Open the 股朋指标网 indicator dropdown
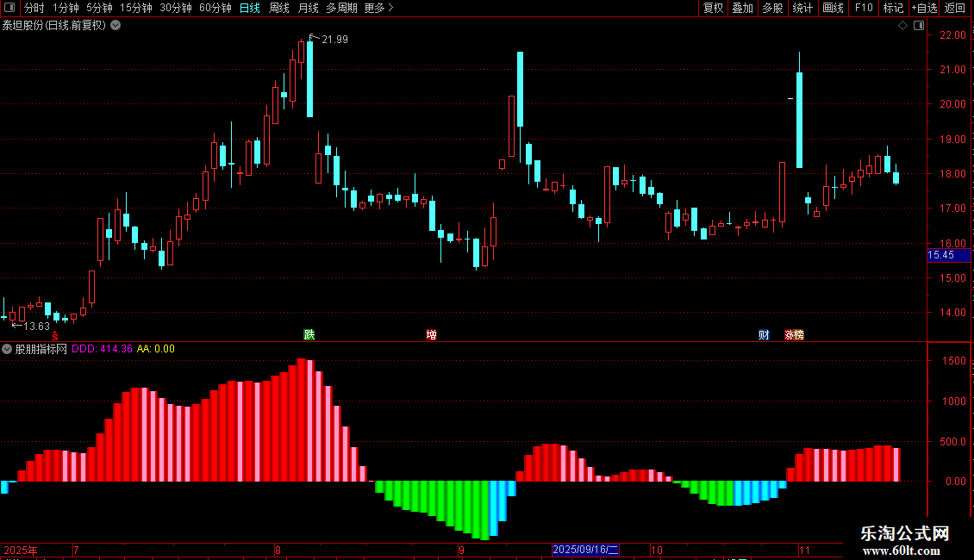The width and height of the screenshot is (974, 560). click(7, 349)
